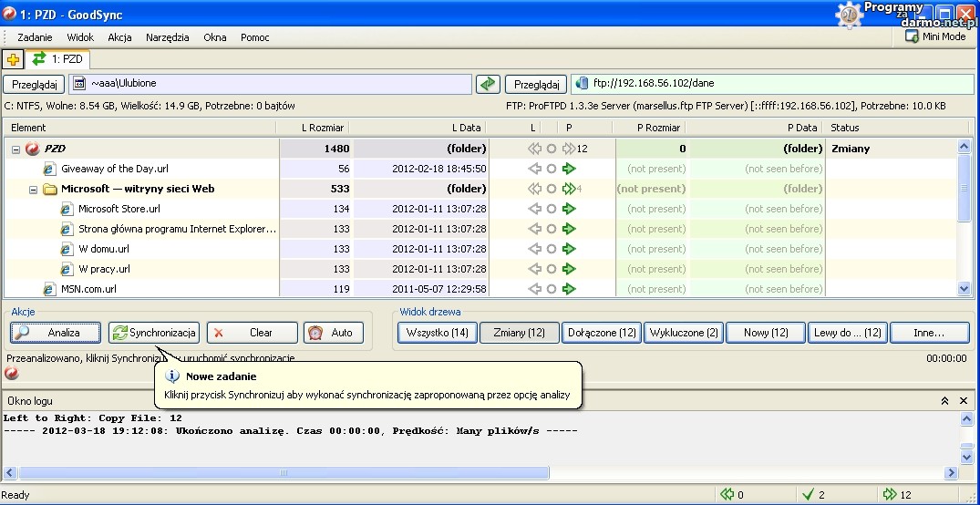Click the left path field ~aaa\Ulubione
Image resolution: width=980 pixels, height=505 pixels.
[x=278, y=84]
